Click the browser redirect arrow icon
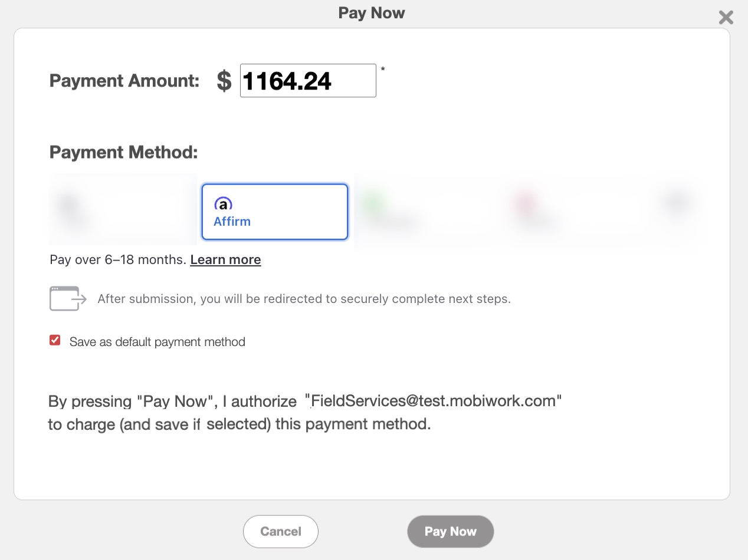Viewport: 748px width, 560px height. pyautogui.click(x=68, y=298)
